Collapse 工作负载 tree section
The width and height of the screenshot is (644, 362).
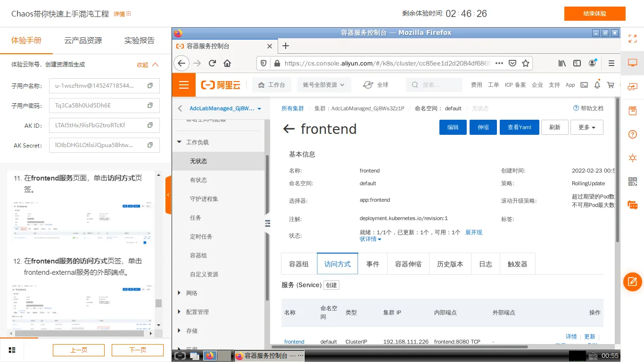point(179,142)
